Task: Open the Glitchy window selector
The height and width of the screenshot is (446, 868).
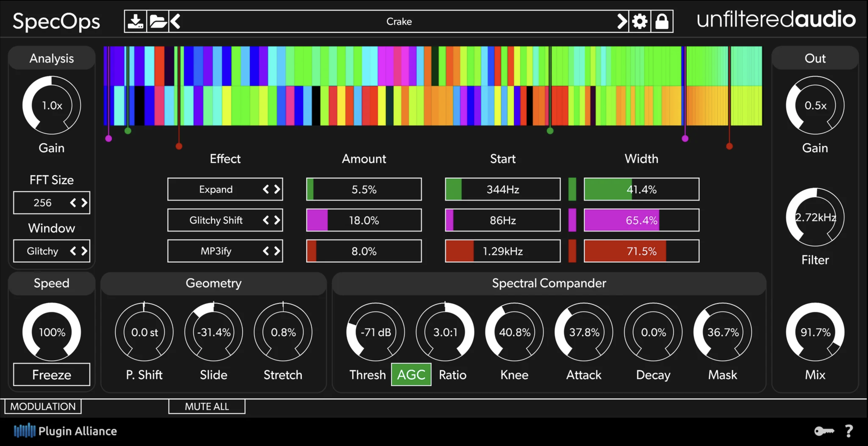Action: click(52, 251)
